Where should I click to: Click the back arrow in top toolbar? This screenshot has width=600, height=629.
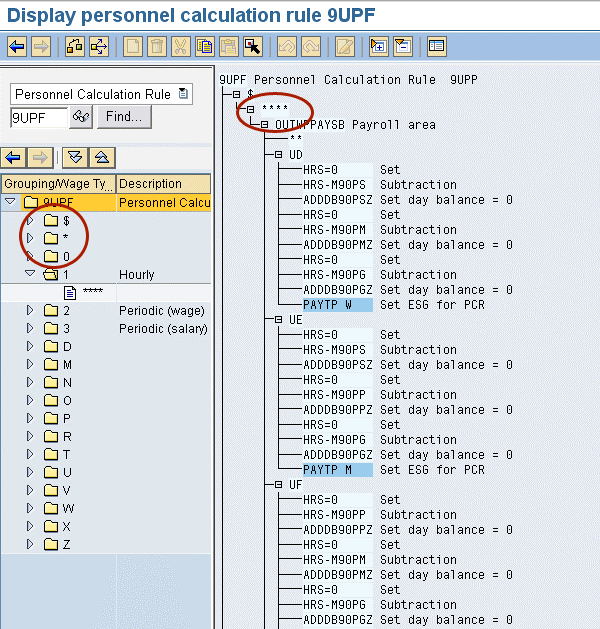point(17,46)
